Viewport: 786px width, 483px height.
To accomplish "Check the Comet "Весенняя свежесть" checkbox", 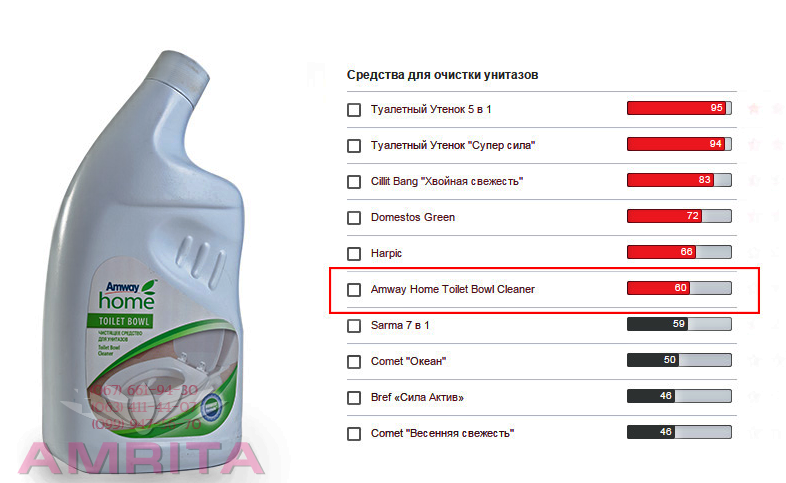I will [x=354, y=433].
